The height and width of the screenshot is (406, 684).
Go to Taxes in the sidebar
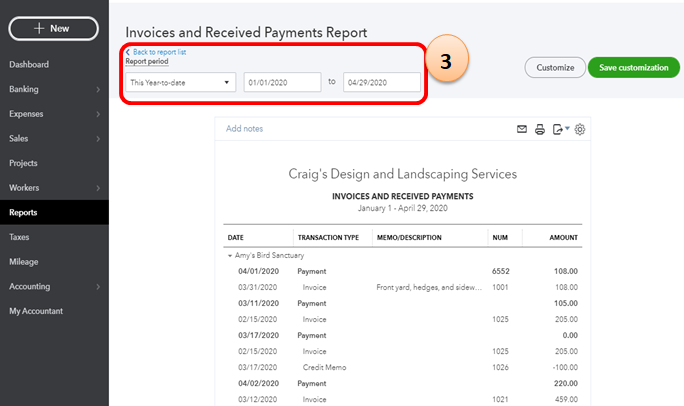[19, 237]
